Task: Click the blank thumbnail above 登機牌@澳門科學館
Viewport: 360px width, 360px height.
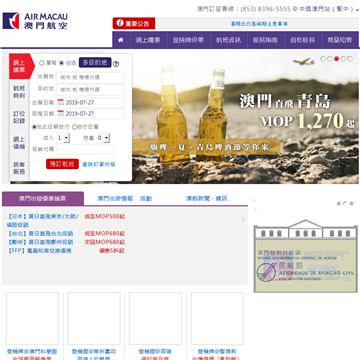Action: 32,319
